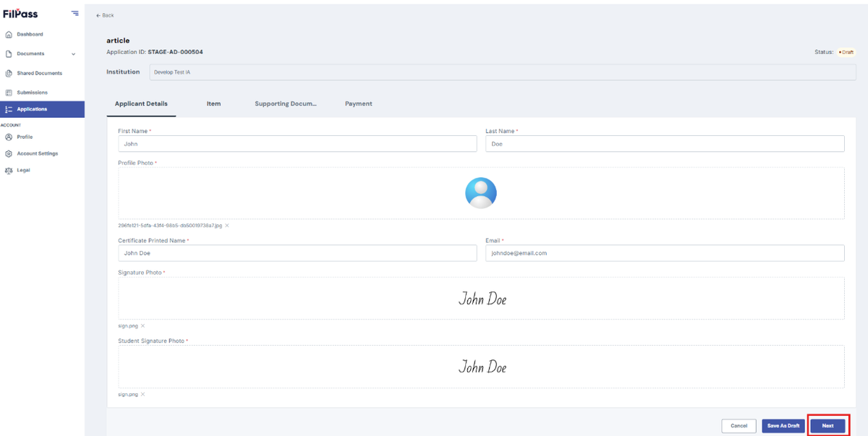Screen dimensions: 868x436
Task: Click the Profile person icon
Action: pos(9,137)
